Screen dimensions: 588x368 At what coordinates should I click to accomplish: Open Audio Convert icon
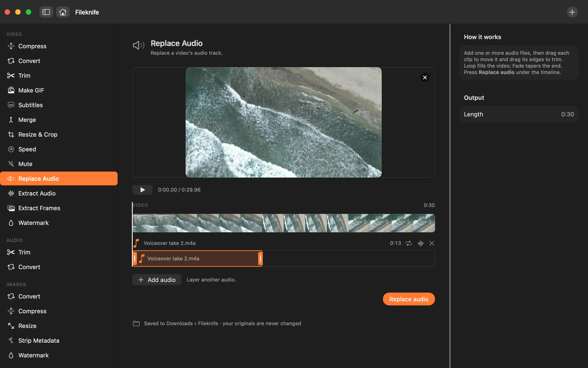[11, 267]
